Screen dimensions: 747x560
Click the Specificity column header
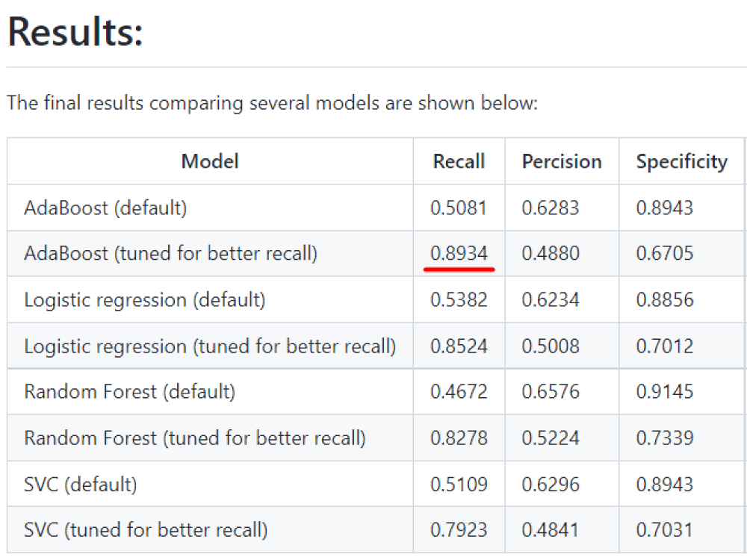click(681, 161)
